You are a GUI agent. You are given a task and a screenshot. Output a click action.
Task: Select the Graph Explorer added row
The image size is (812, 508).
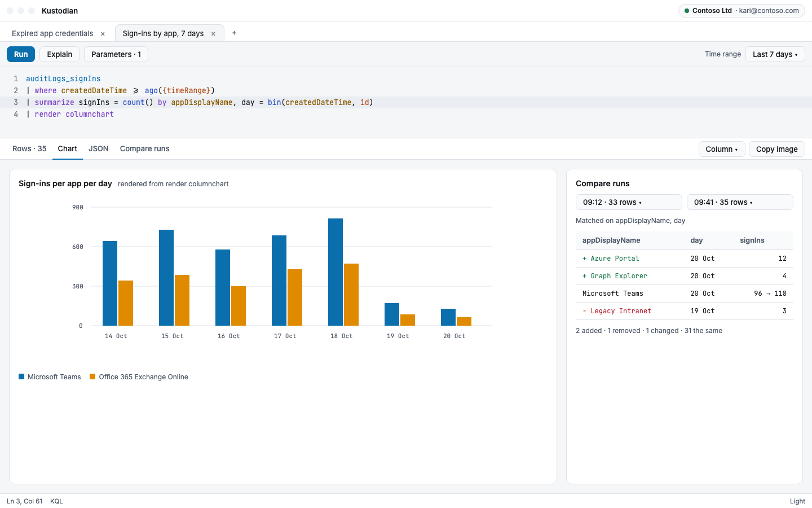click(x=685, y=276)
